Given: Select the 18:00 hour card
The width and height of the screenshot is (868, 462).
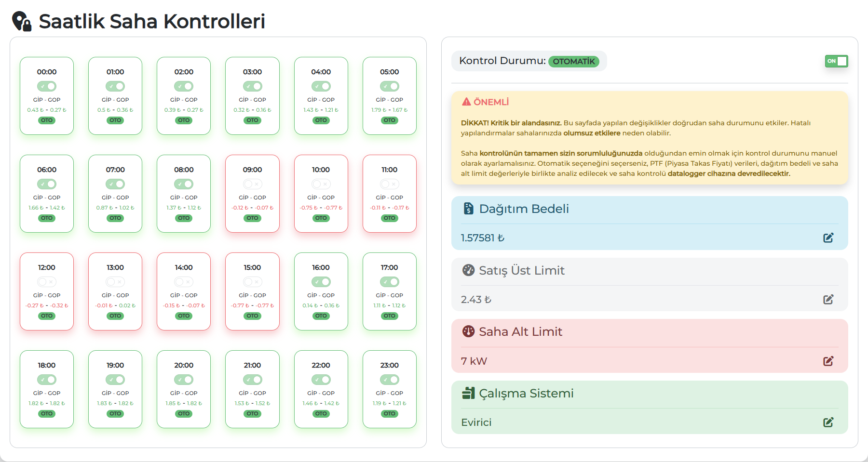Looking at the screenshot, I should (x=47, y=389).
